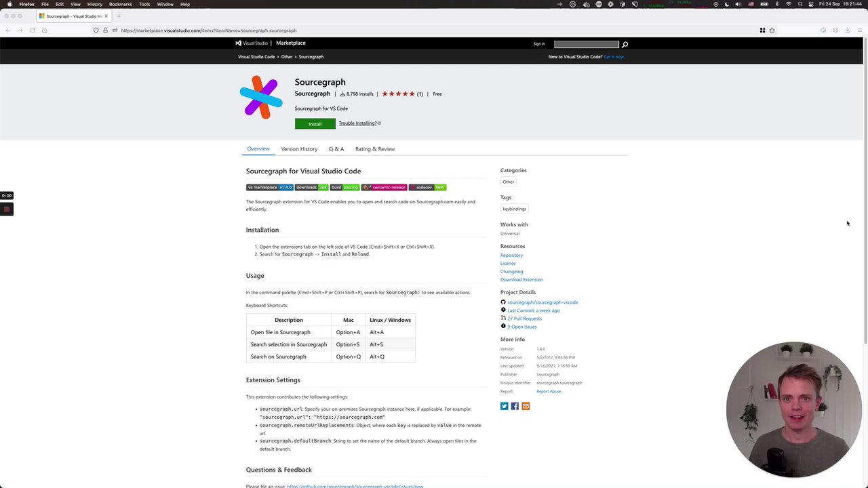The image size is (868, 488).
Task: Click the keybindings tag
Action: tap(514, 209)
